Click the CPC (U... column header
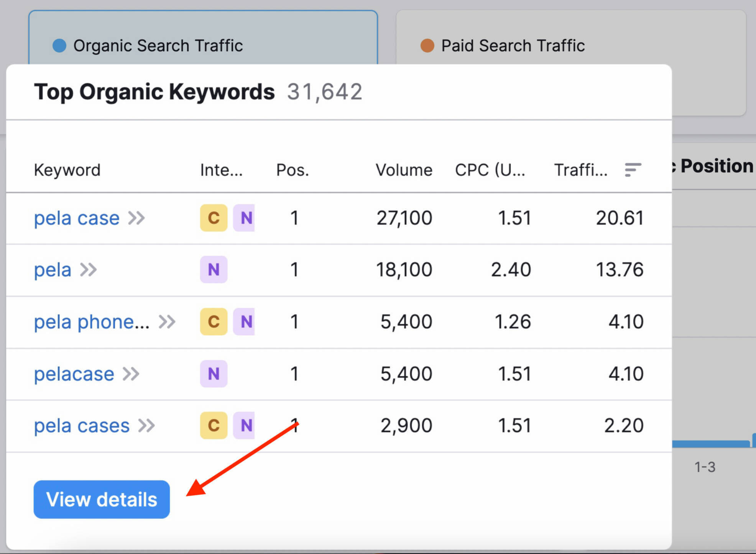 tap(490, 170)
